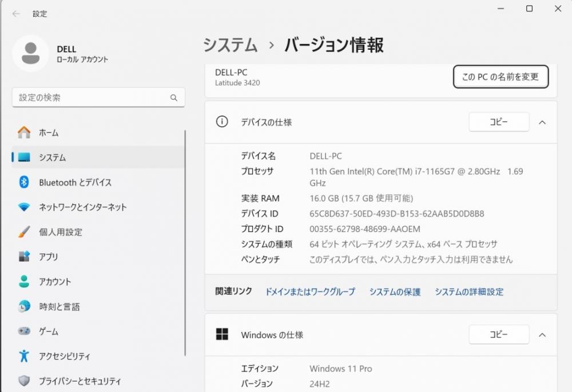Open ネットワークとインターネット settings
This screenshot has width=572, height=392.
98,207
